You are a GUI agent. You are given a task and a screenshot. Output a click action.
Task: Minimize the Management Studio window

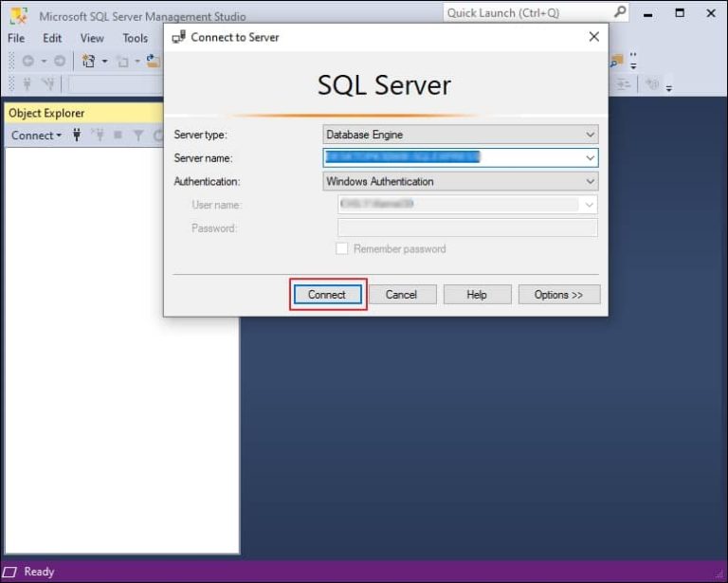(648, 14)
